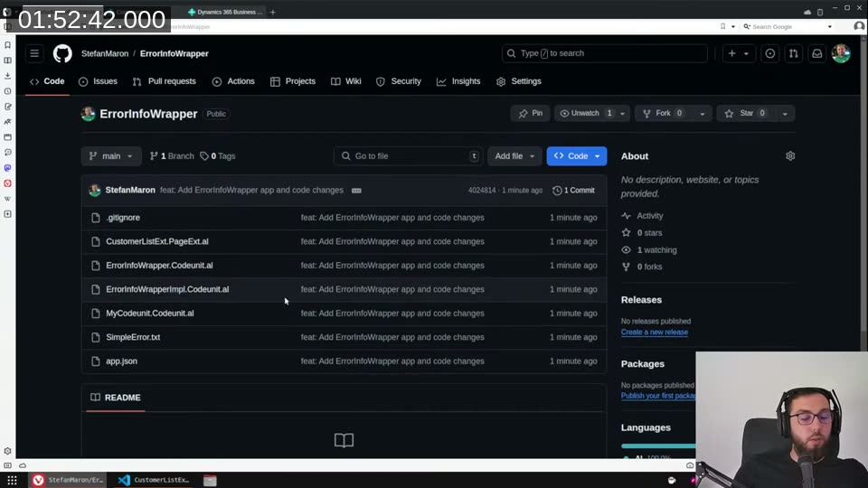Screen dimensions: 868x488
Task: Open the pull requests icon in header
Action: (x=794, y=53)
